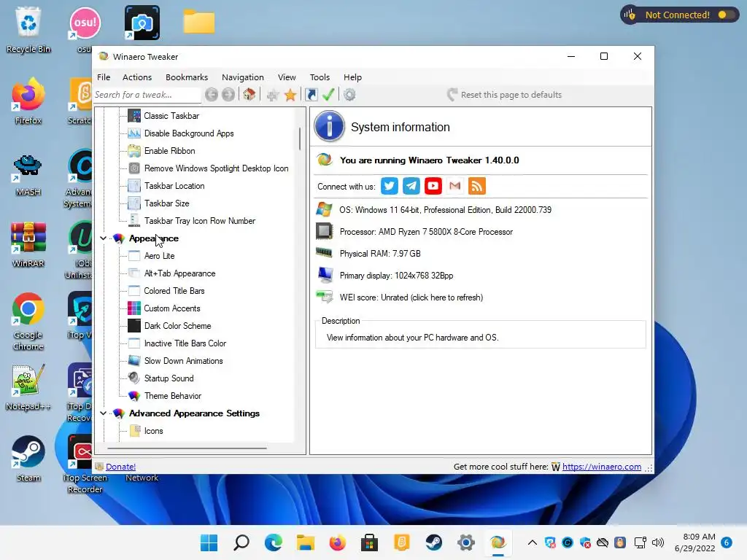The image size is (747, 560).
Task: Select Inactive Title Bars Color tweak
Action: (x=185, y=343)
